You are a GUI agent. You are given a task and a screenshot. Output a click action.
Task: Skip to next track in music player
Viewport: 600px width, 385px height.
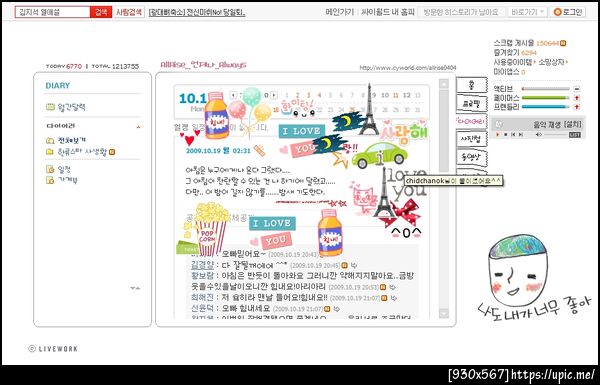[521, 135]
